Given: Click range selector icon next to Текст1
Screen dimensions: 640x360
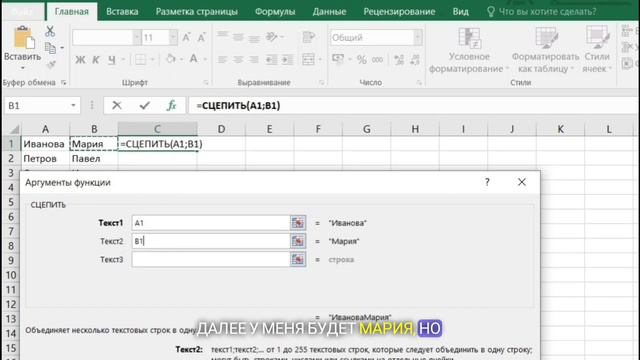Looking at the screenshot, I should 298,223.
